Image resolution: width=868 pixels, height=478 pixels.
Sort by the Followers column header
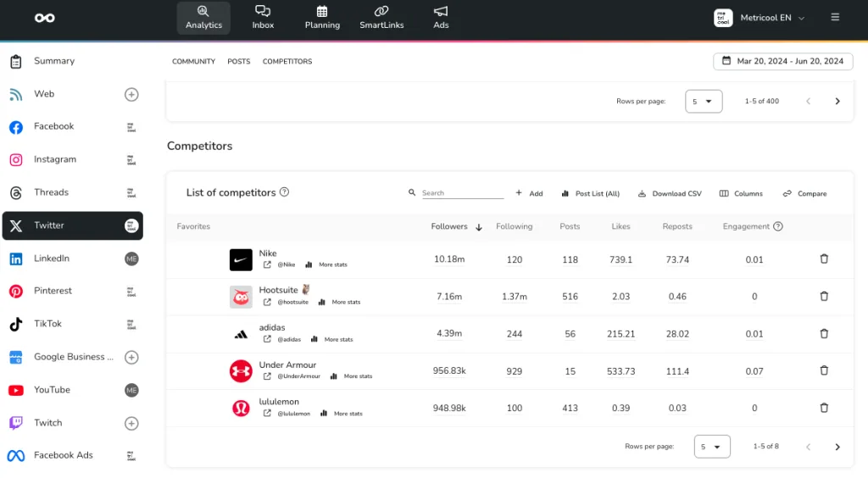pyautogui.click(x=449, y=226)
